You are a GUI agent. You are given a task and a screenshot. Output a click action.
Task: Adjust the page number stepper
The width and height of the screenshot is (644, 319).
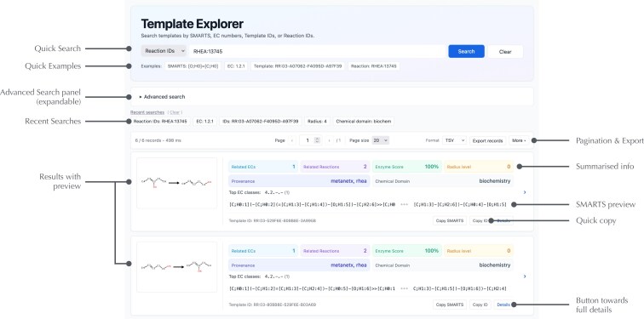click(x=317, y=140)
